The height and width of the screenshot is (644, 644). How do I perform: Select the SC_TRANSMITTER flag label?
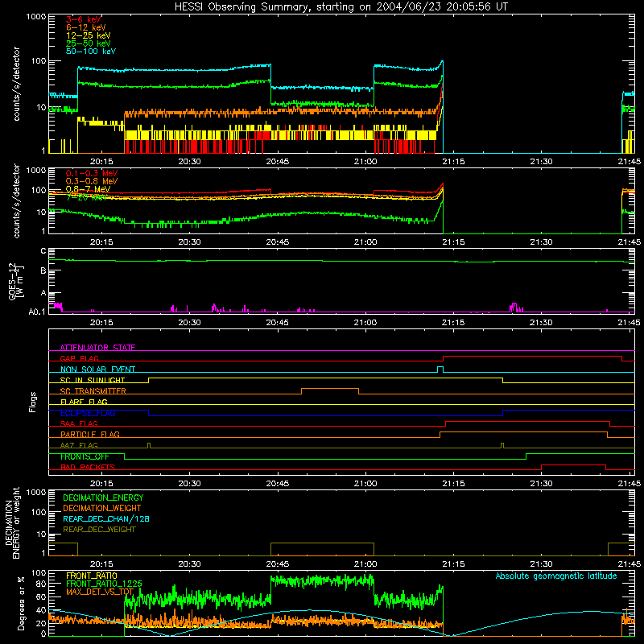(x=93, y=391)
